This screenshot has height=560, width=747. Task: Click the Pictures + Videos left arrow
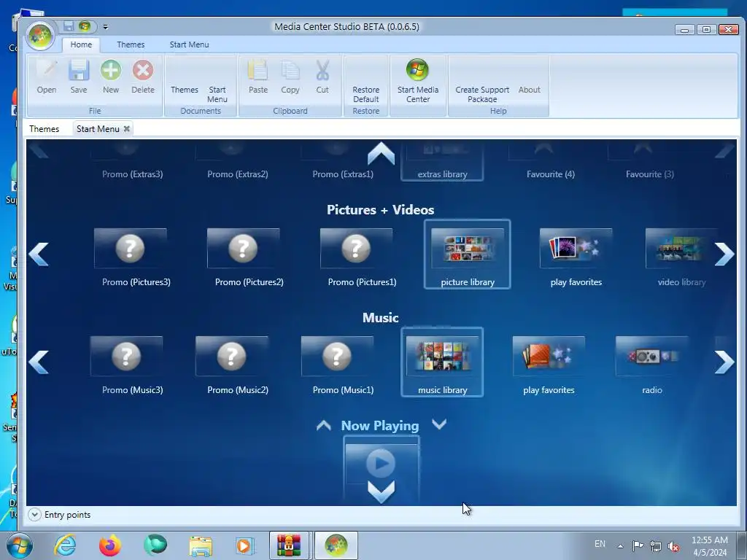[39, 254]
